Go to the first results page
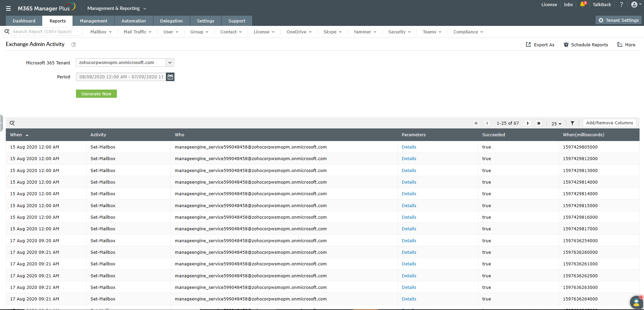The image size is (644, 310). point(476,123)
